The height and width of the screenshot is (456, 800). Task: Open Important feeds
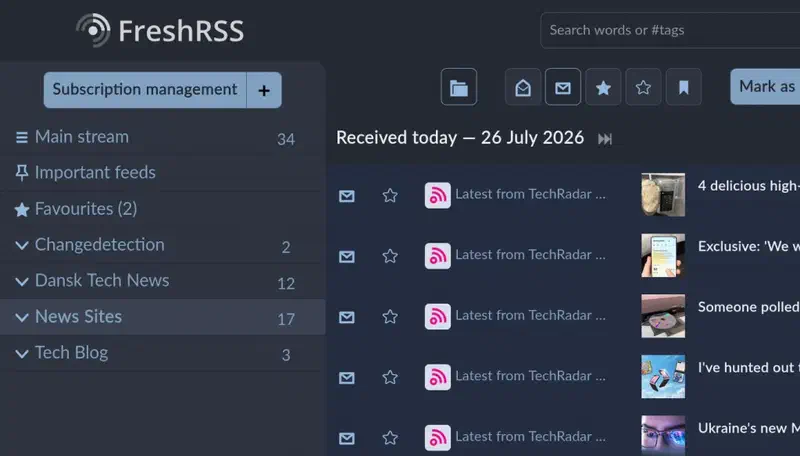pyautogui.click(x=95, y=172)
